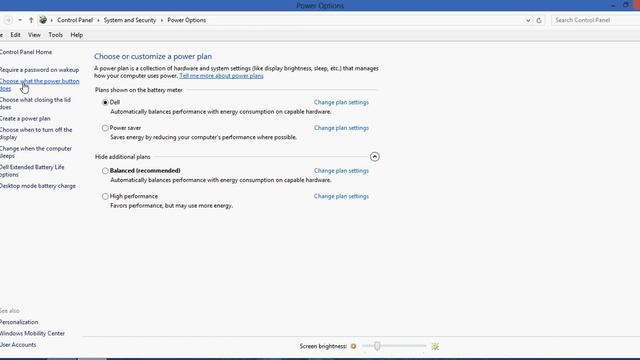Change plan settings for Power saver

(x=341, y=128)
